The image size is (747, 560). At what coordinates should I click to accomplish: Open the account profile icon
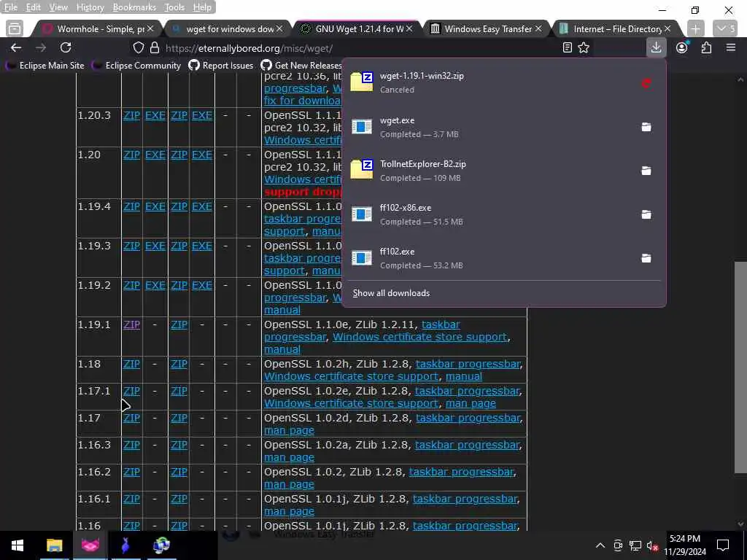coord(682,47)
